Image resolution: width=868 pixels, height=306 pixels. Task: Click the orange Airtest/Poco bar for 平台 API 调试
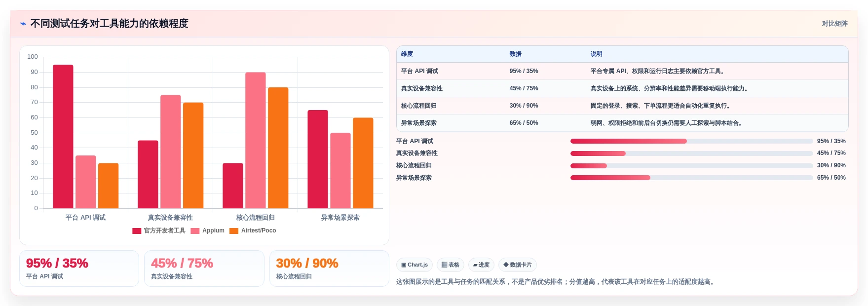(x=109, y=186)
